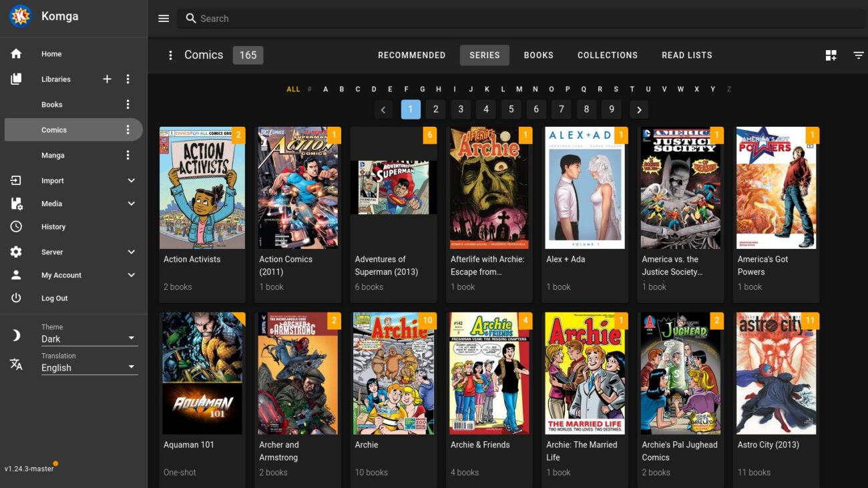Open the Astro City (2013) cover
Image resolution: width=868 pixels, height=488 pixels.
coord(777,374)
